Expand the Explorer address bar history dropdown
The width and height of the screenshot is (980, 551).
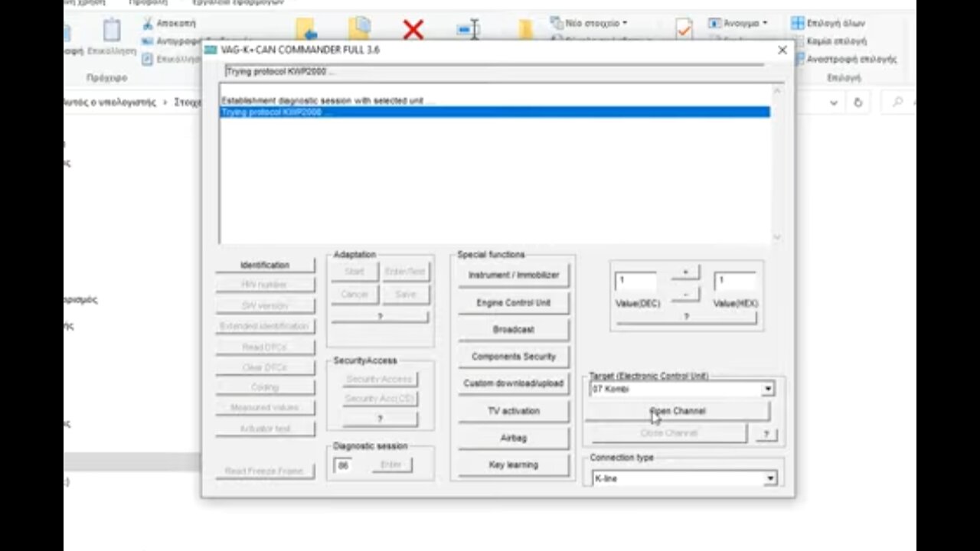tap(834, 102)
